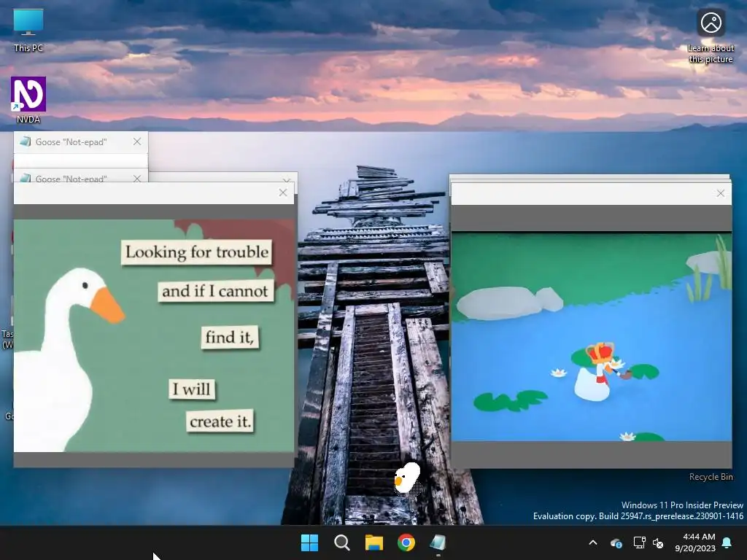Open the Recycle Bin on the desktop

point(711,477)
